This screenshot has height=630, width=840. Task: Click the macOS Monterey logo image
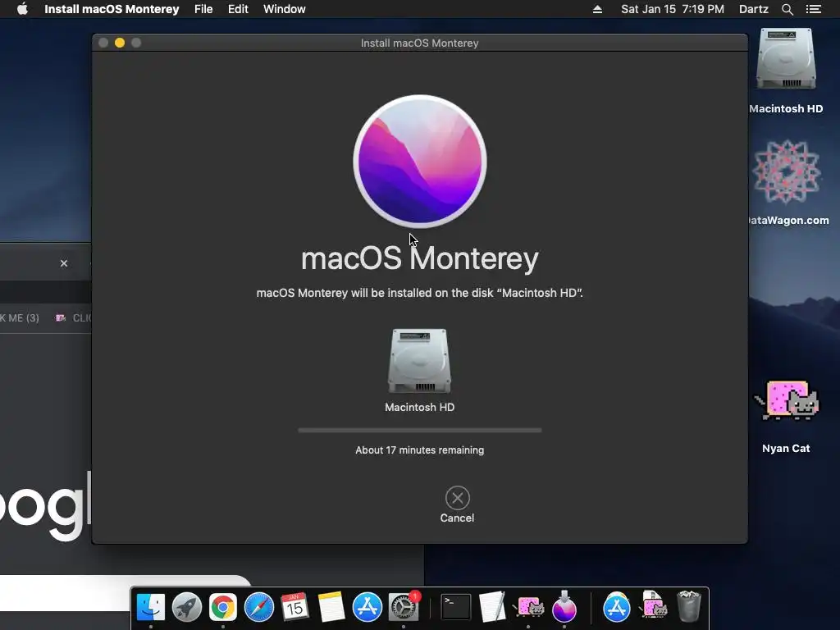(x=420, y=162)
